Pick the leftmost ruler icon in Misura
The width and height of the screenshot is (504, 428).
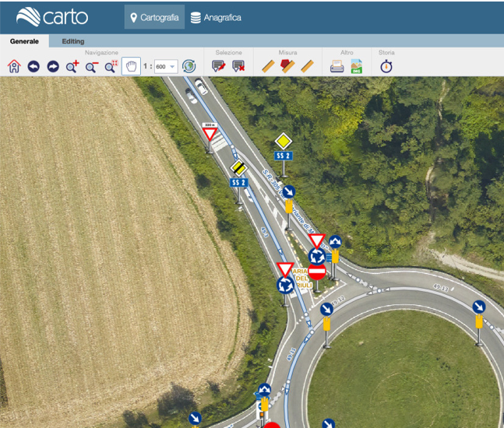pos(268,66)
